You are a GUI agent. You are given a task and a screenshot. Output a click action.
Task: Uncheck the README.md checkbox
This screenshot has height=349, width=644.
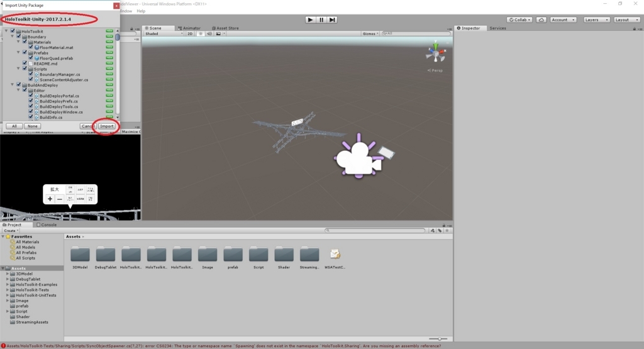pyautogui.click(x=25, y=64)
